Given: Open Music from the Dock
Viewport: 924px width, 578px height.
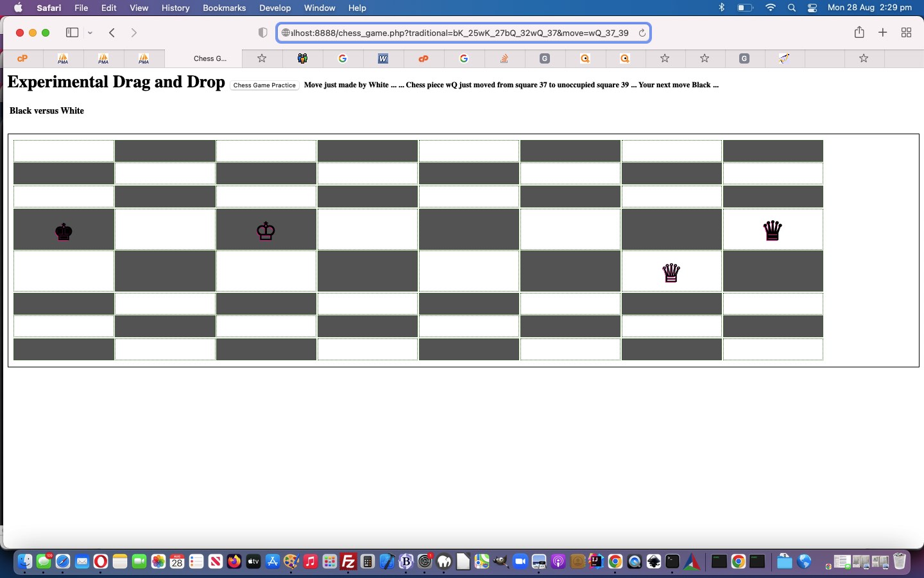Looking at the screenshot, I should (x=311, y=562).
